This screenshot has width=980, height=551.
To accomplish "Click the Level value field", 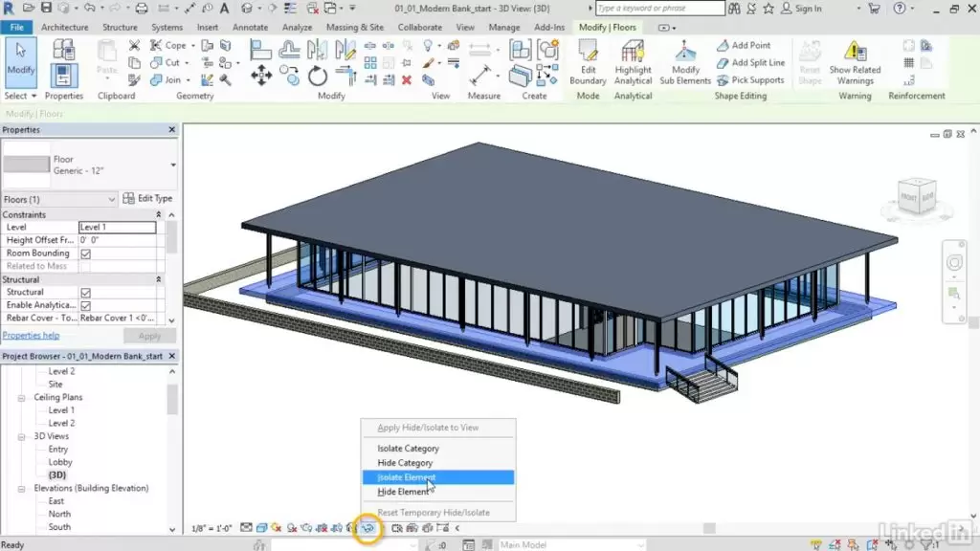I will 117,228.
